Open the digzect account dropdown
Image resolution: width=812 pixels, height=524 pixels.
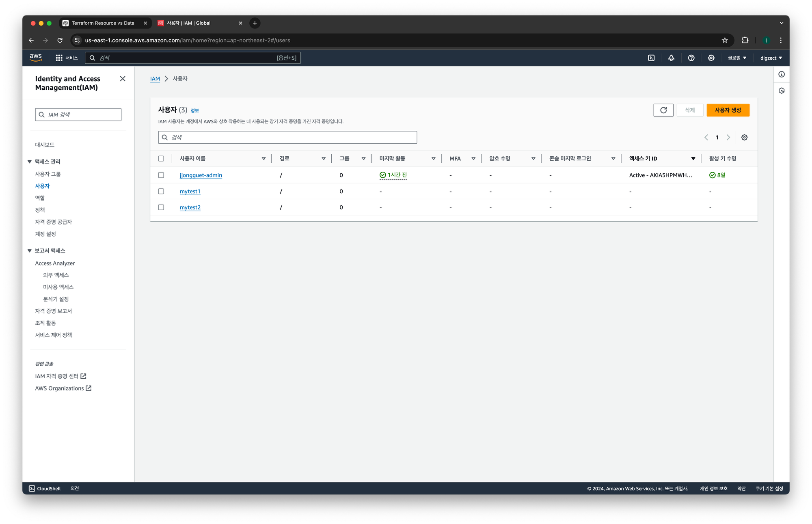click(771, 58)
